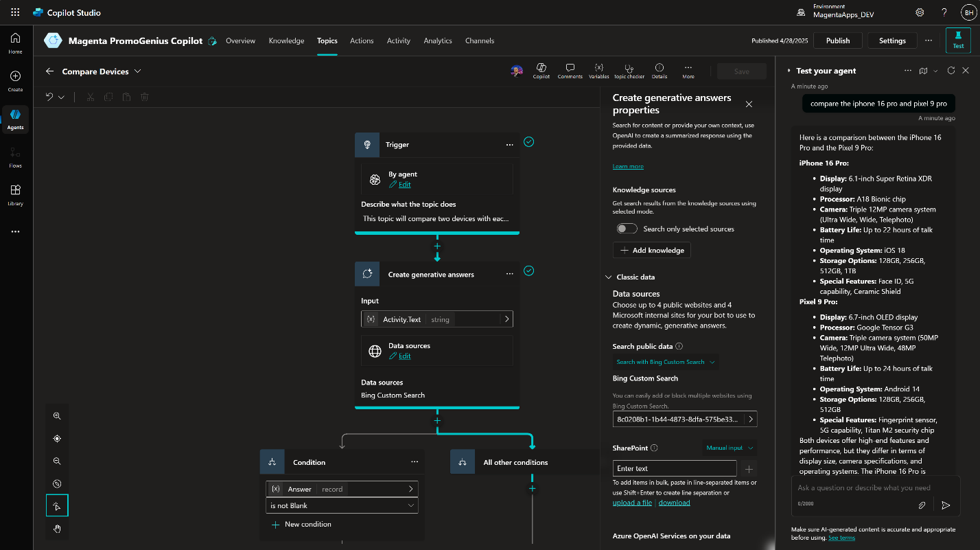Toggle Search only selected sources
980x550 pixels.
627,229
